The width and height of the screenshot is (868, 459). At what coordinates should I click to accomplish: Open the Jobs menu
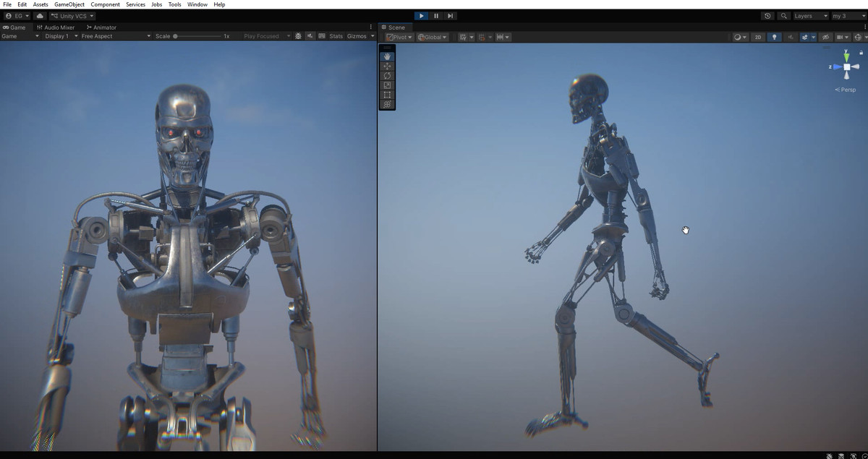coord(157,4)
